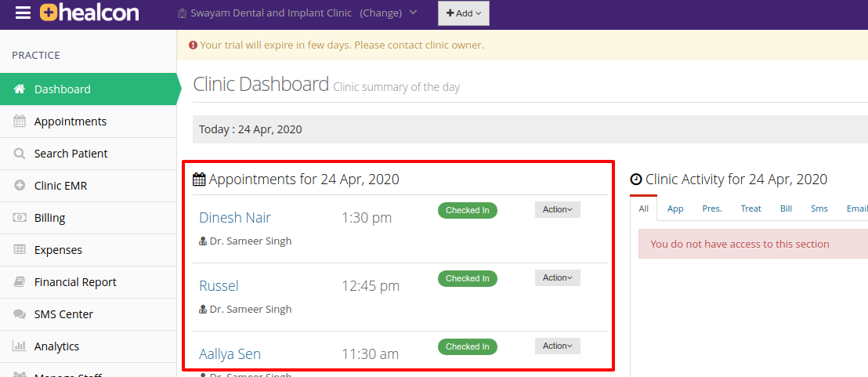Viewport: 868px width, 377px height.
Task: Open patient Aallya Sen link
Action: [x=230, y=353]
